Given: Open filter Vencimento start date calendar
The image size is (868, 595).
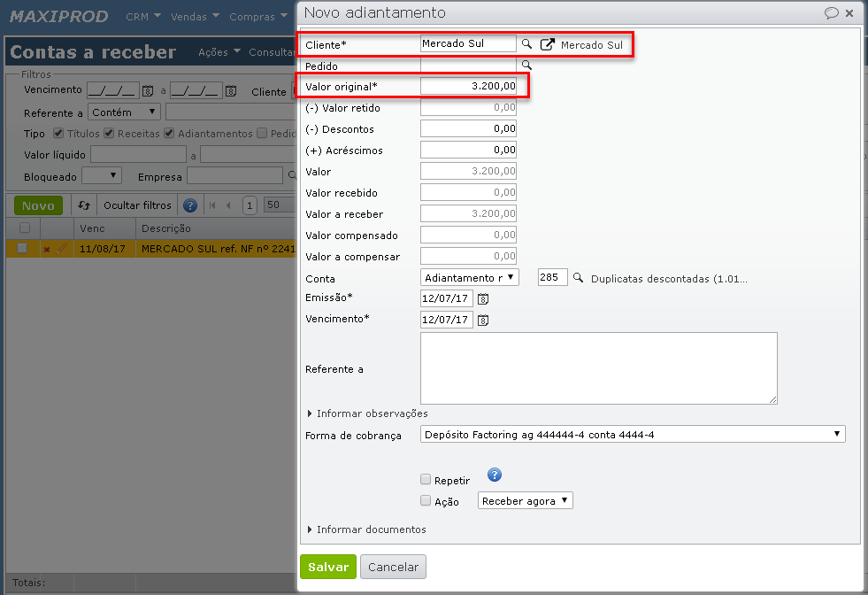Looking at the screenshot, I should (x=148, y=91).
